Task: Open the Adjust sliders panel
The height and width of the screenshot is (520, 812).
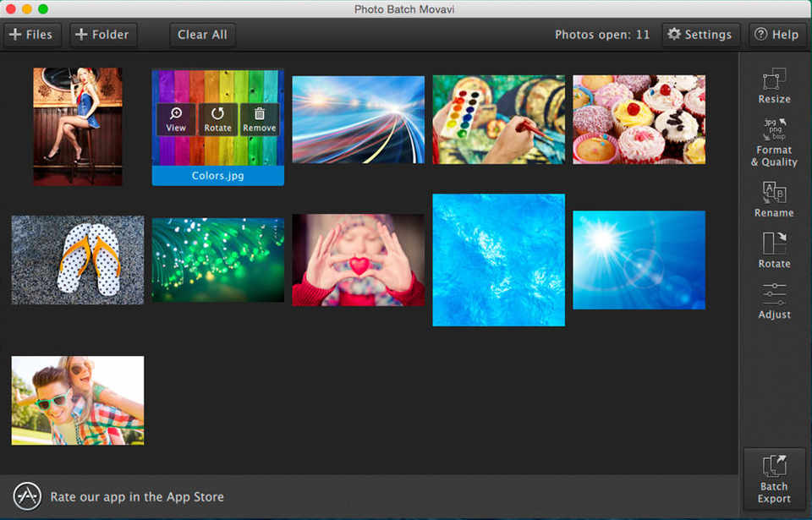Action: pyautogui.click(x=774, y=301)
